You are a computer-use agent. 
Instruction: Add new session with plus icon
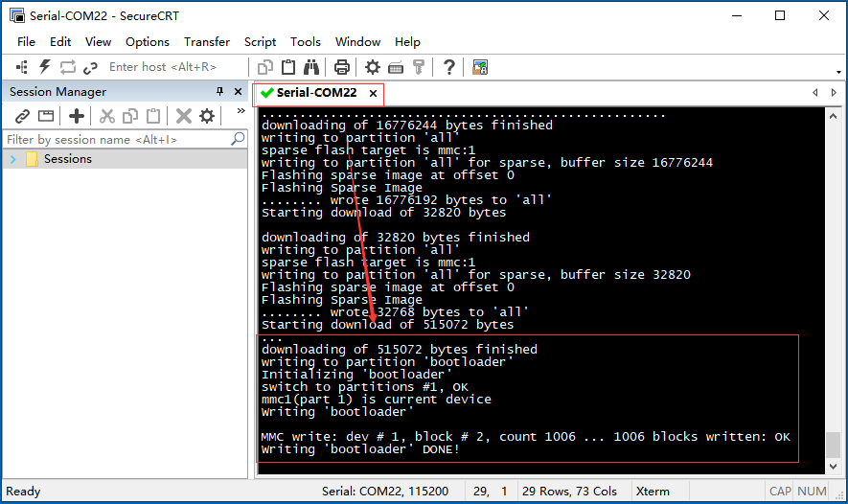click(x=77, y=116)
